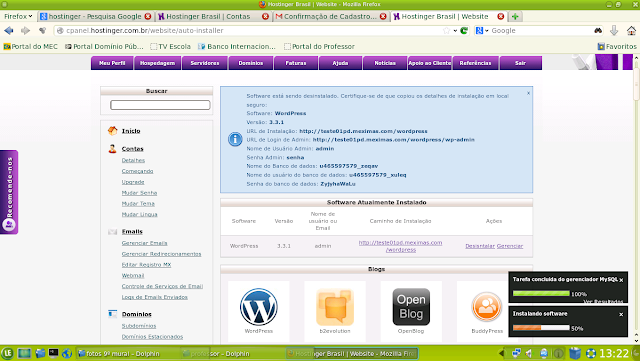Click the Recomende-nos side tab
This screenshot has width=640, height=361.
pyautogui.click(x=9, y=192)
